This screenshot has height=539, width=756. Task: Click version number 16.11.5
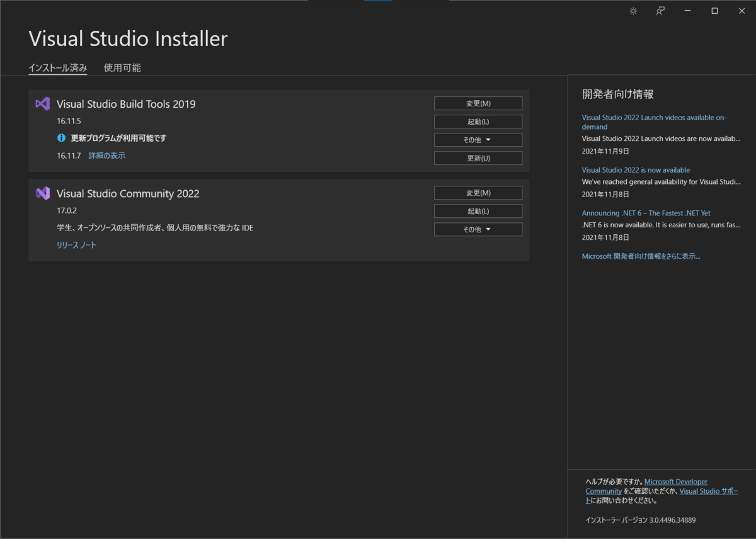(69, 121)
